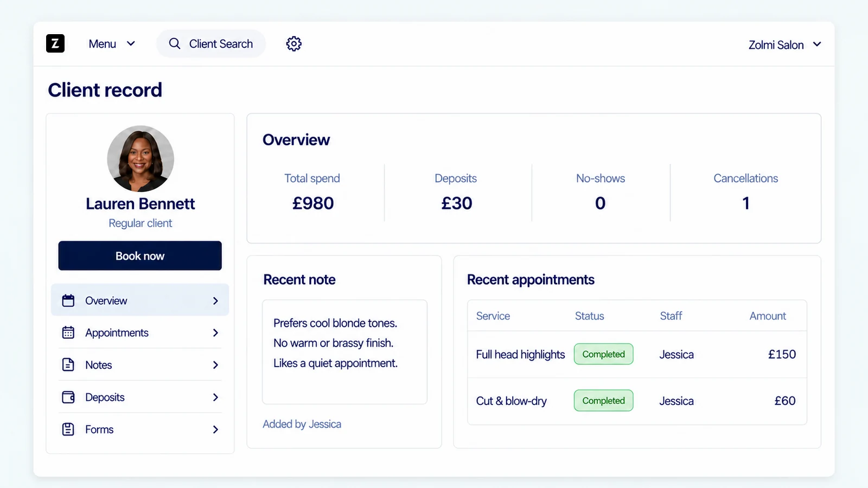Click the Service column header
868x488 pixels.
(x=493, y=316)
